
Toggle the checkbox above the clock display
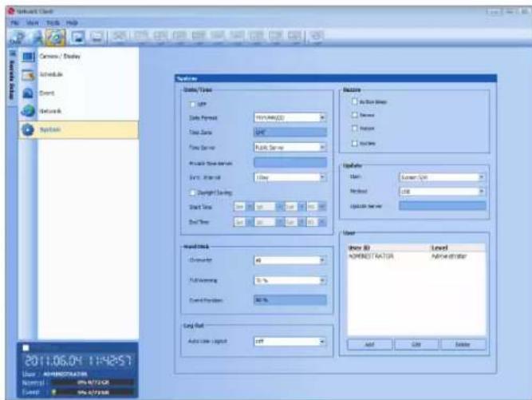pyautogui.click(x=26, y=348)
